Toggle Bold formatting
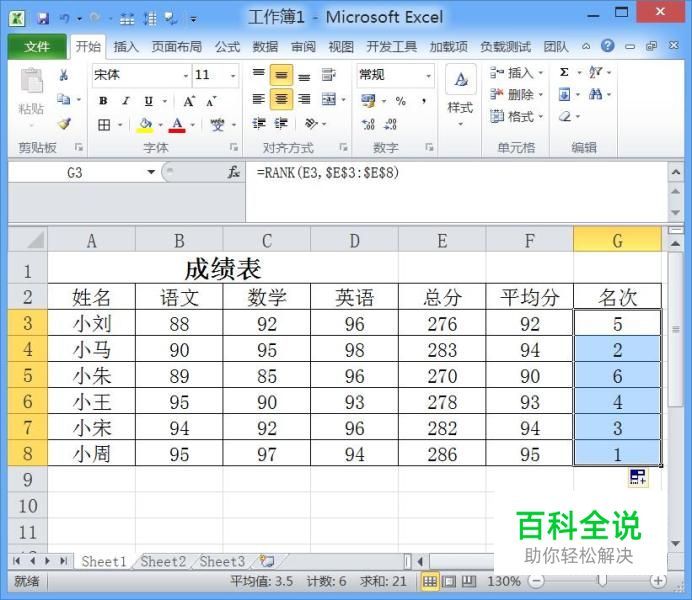The image size is (692, 600). click(103, 101)
